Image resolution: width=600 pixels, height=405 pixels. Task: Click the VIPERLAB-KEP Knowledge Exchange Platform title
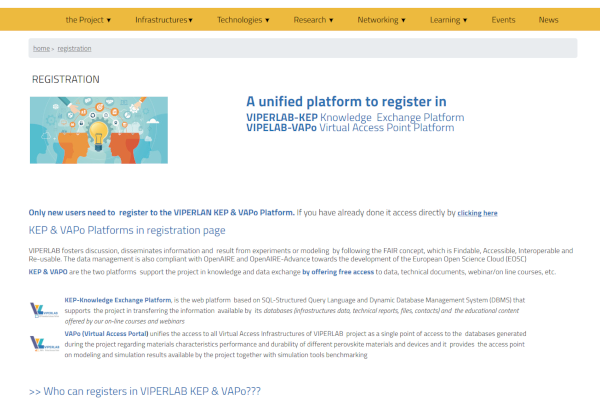tap(355, 117)
